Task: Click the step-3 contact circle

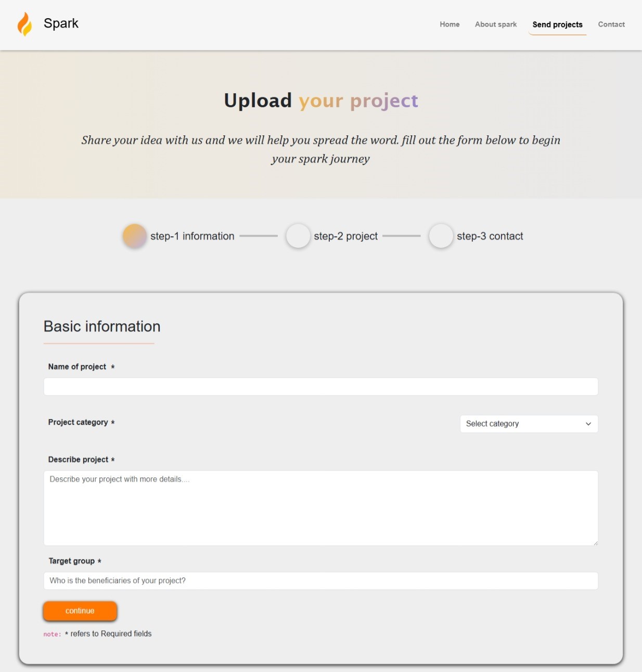Action: point(441,236)
